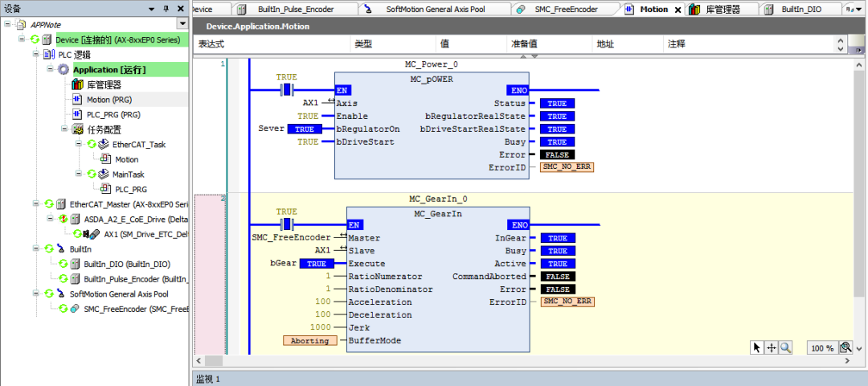Collapse the PLC 逻辑 tree node
Image resolution: width=868 pixels, height=386 pixels.
[x=35, y=55]
